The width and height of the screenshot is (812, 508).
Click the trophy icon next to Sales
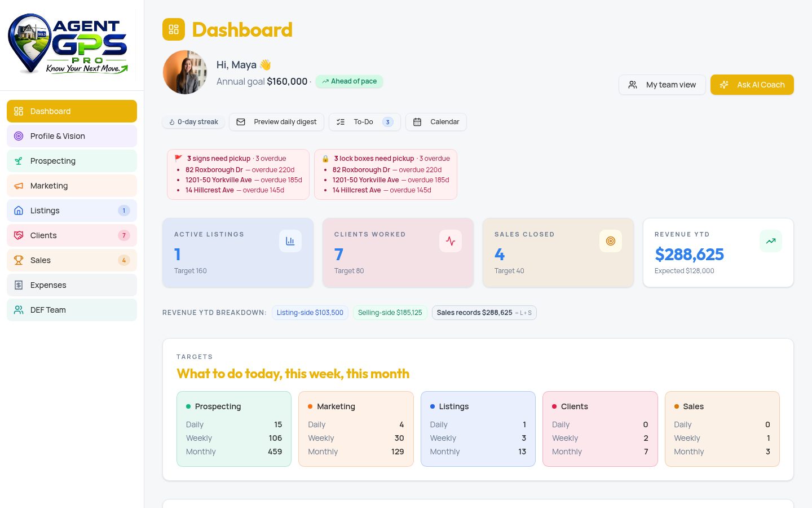click(x=19, y=260)
